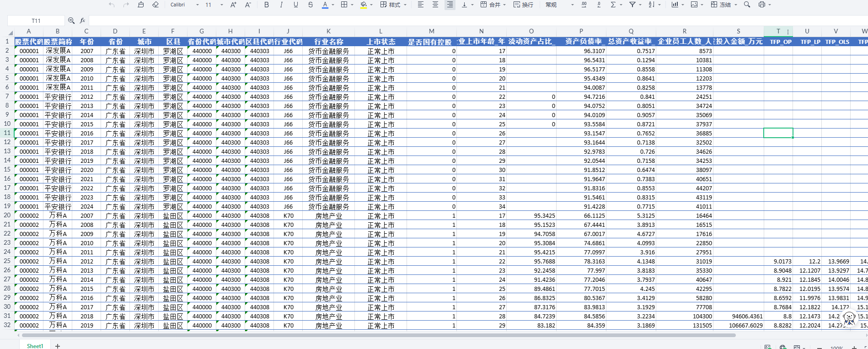Image resolution: width=868 pixels, height=349 pixels.
Task: Open find with the magnifier icon
Action: tap(747, 5)
